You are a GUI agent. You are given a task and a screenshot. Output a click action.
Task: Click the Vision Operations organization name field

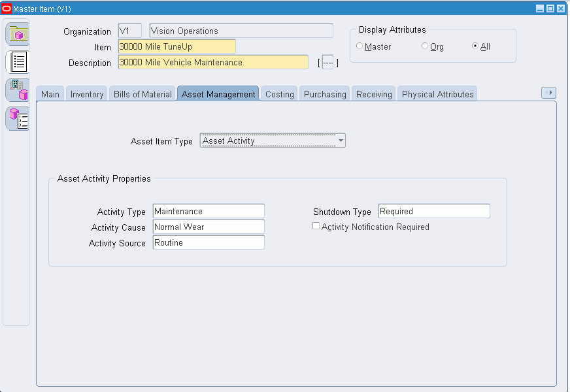(x=241, y=31)
